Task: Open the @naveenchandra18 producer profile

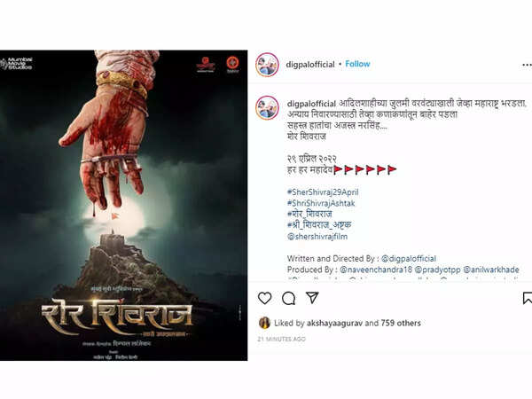Action: pos(376,270)
